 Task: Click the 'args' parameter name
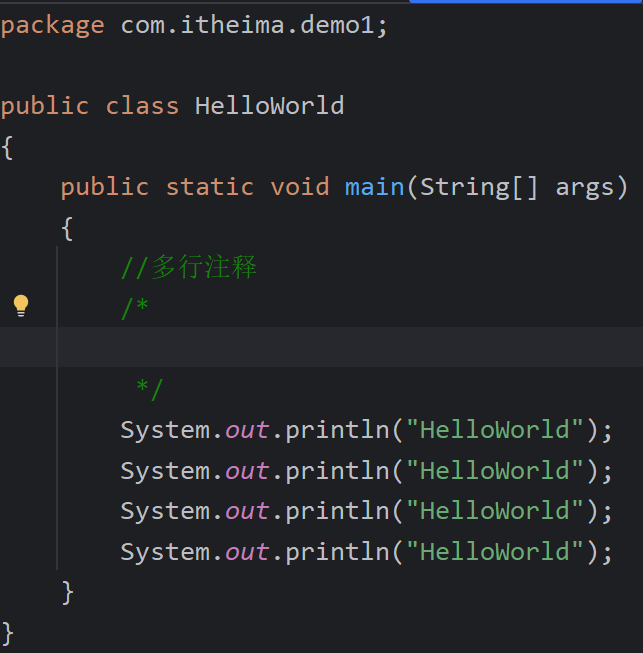585,189
